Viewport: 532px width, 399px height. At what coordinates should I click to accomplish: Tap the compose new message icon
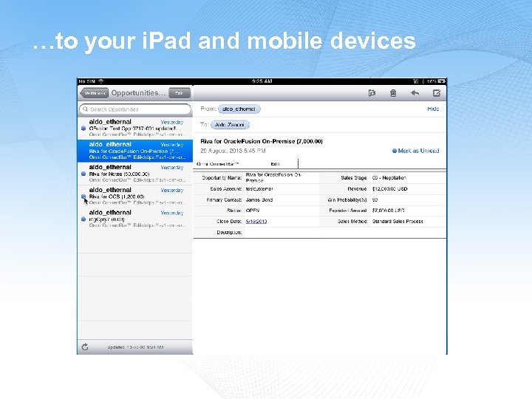point(437,93)
